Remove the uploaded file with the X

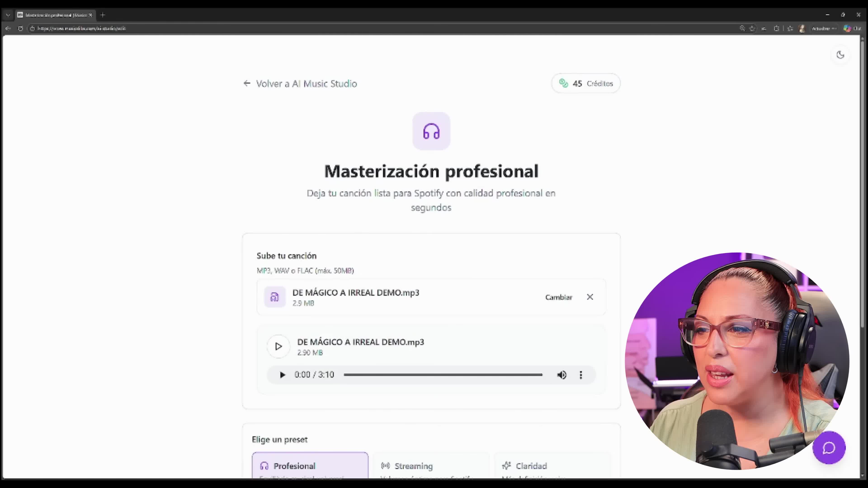coord(590,297)
